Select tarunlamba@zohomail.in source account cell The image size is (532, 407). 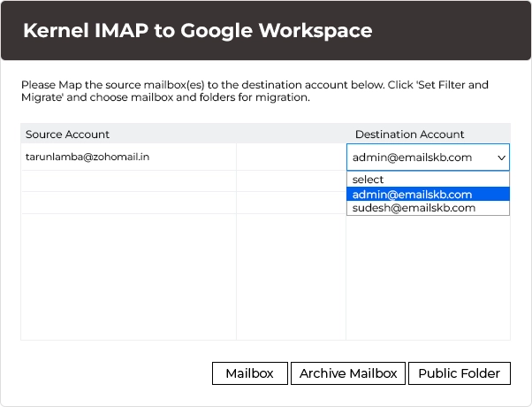(x=129, y=157)
